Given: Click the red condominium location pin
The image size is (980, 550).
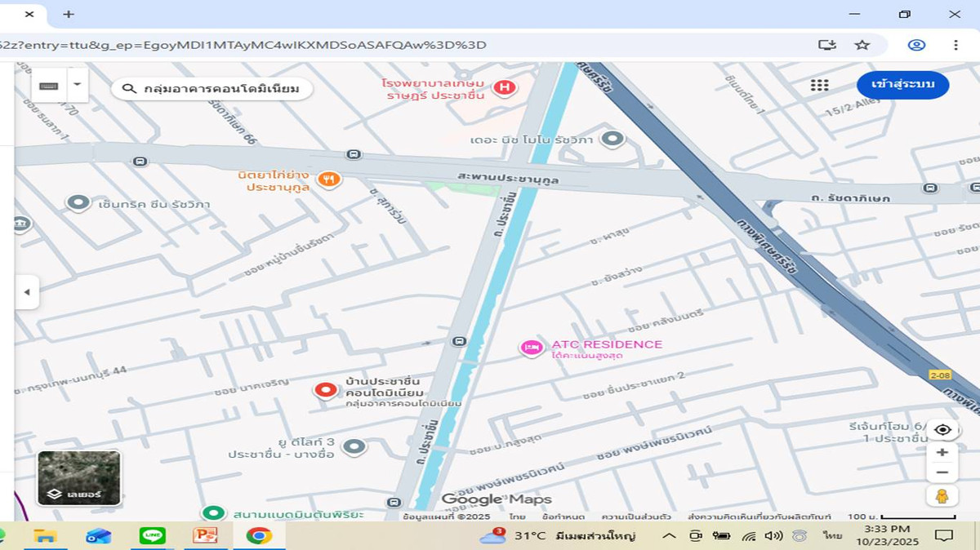Looking at the screenshot, I should click(326, 390).
